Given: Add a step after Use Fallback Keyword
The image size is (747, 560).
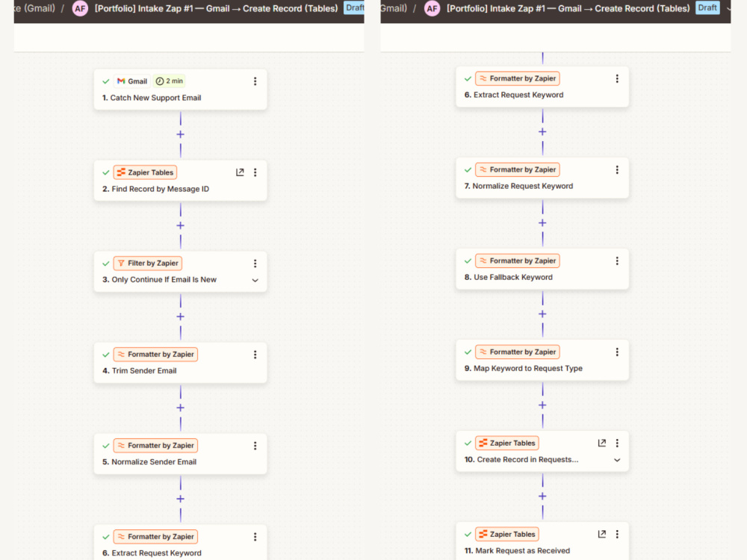Looking at the screenshot, I should 542,314.
